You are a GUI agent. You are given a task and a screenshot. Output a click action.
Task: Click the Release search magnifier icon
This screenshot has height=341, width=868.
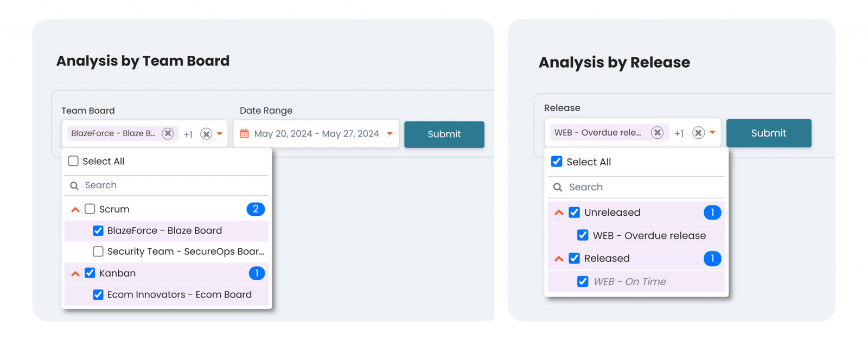click(x=558, y=187)
